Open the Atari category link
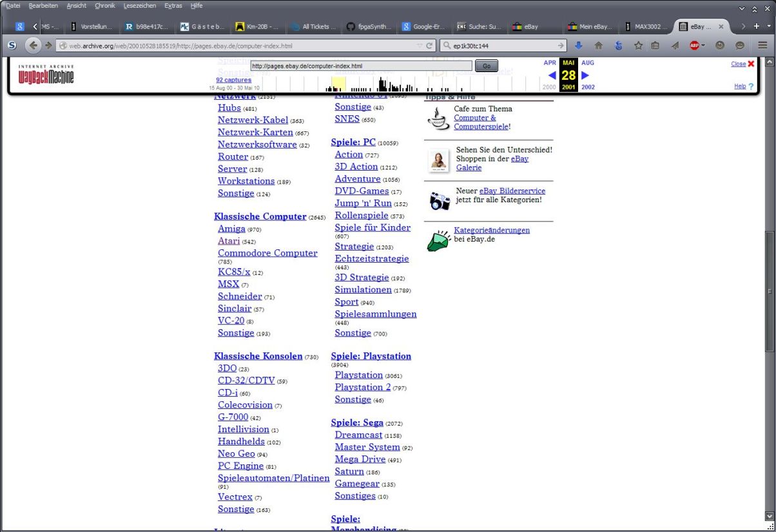Screen dimensions: 776x532 click(229, 241)
